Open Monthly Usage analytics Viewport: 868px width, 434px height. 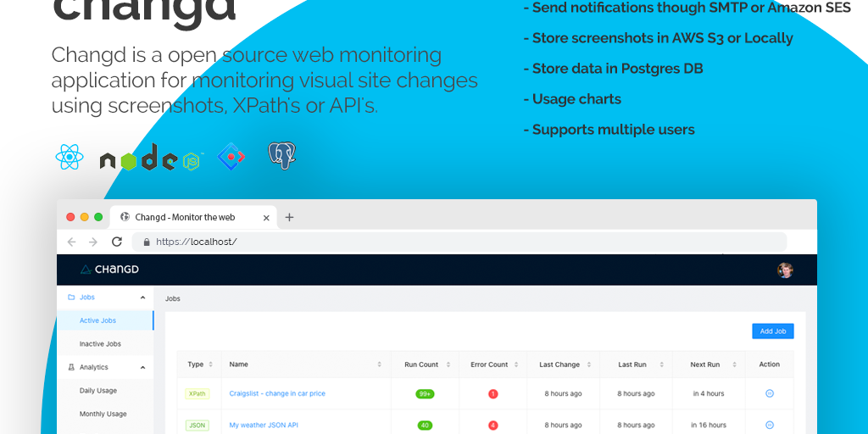[x=105, y=414]
